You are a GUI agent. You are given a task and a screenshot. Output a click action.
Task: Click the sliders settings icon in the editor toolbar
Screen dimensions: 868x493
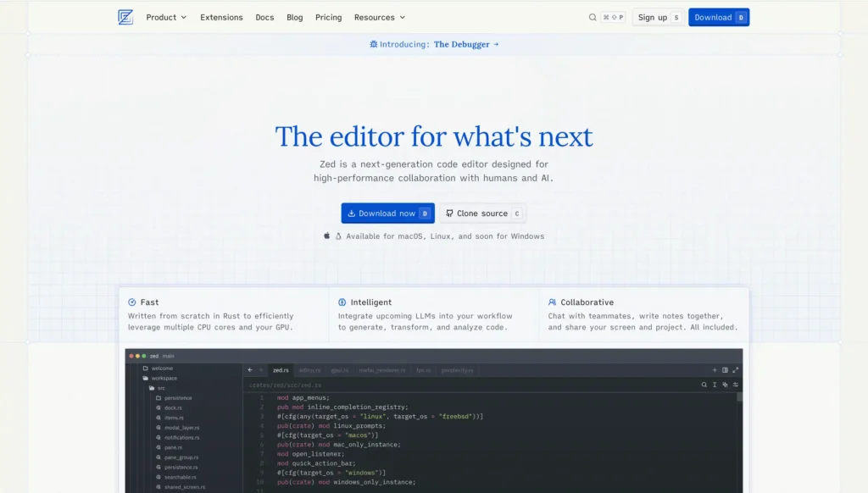[736, 385]
